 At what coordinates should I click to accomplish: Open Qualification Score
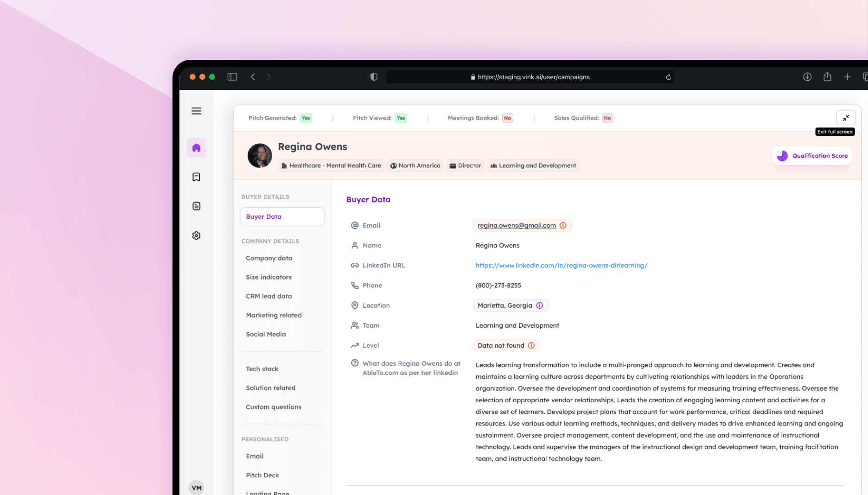pyautogui.click(x=812, y=156)
